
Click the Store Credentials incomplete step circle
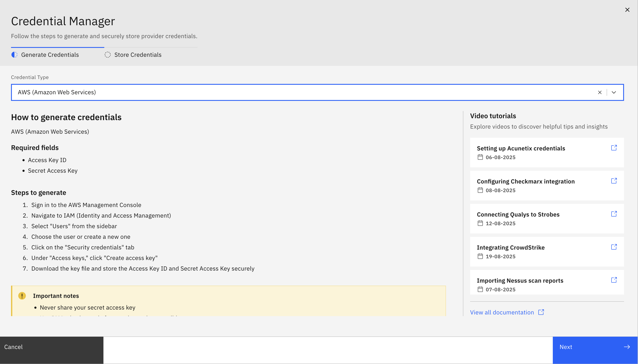click(x=107, y=55)
